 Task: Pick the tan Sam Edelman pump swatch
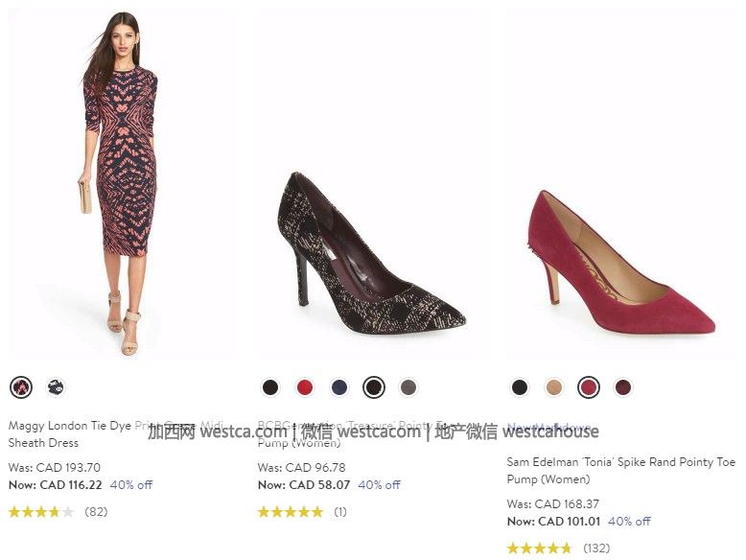(554, 386)
